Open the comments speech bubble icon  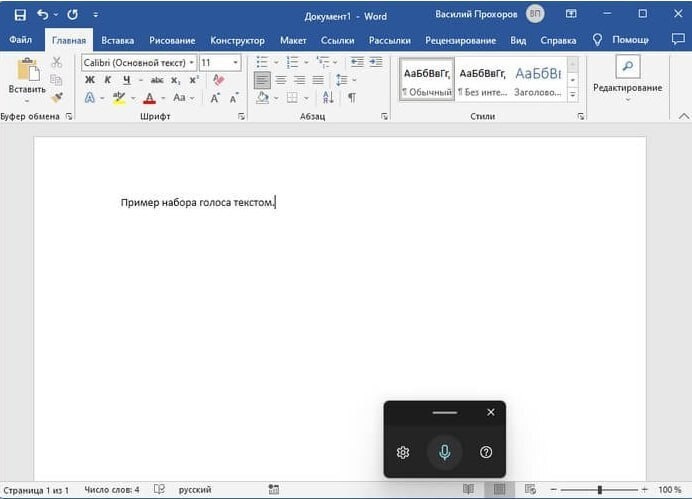(678, 39)
